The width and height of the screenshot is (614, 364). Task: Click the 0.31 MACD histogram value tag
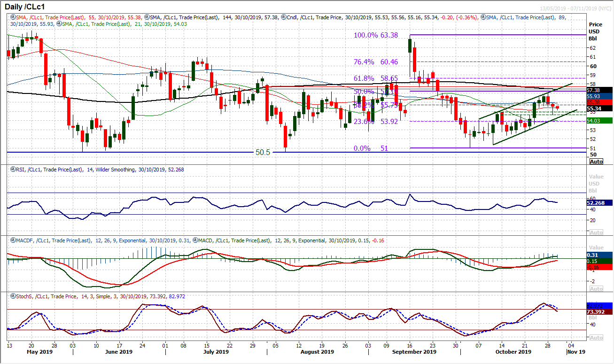[x=600, y=255]
